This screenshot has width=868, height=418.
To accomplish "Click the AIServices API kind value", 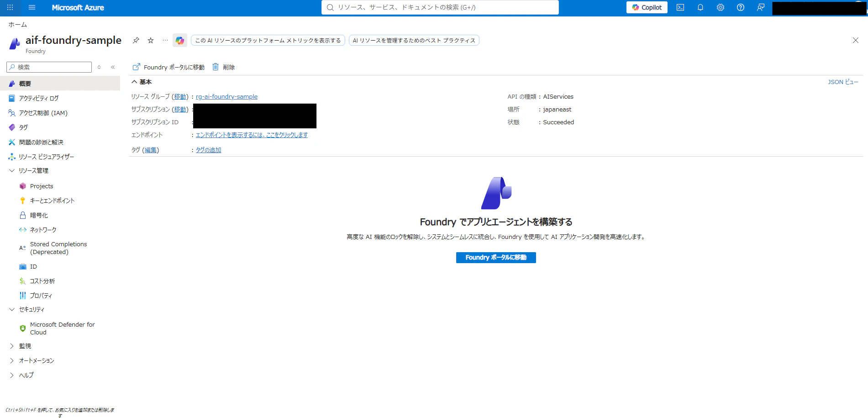I will pyautogui.click(x=558, y=96).
